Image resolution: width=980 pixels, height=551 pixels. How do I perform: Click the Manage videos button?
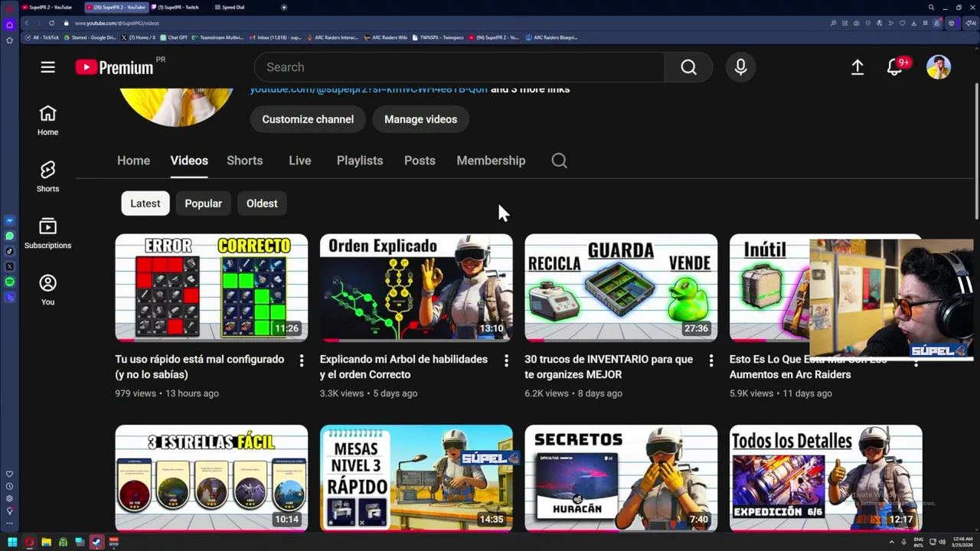(420, 119)
